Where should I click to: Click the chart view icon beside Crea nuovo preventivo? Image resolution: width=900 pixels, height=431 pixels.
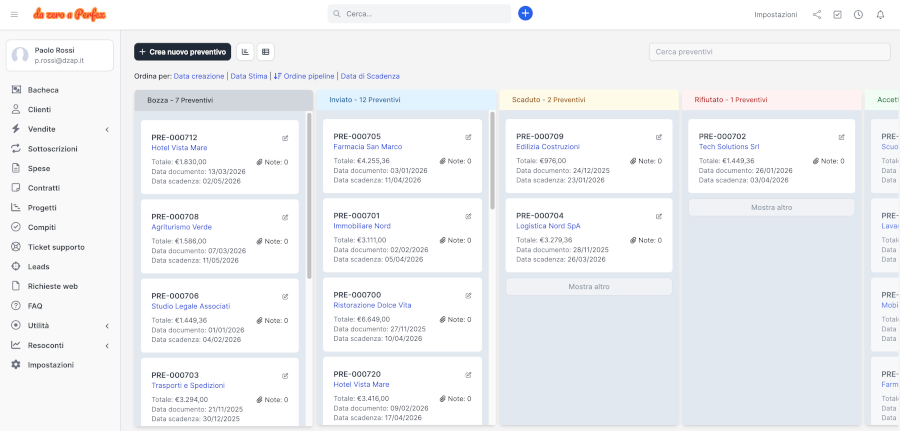pyautogui.click(x=246, y=51)
